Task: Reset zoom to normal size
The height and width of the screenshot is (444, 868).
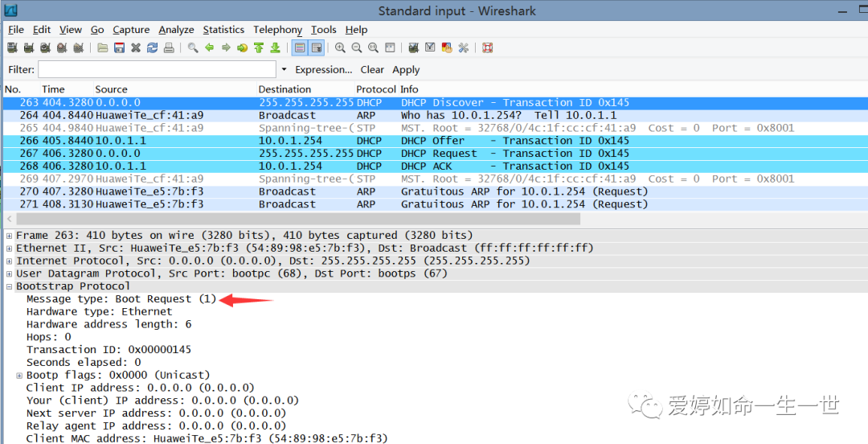Action: (x=373, y=48)
